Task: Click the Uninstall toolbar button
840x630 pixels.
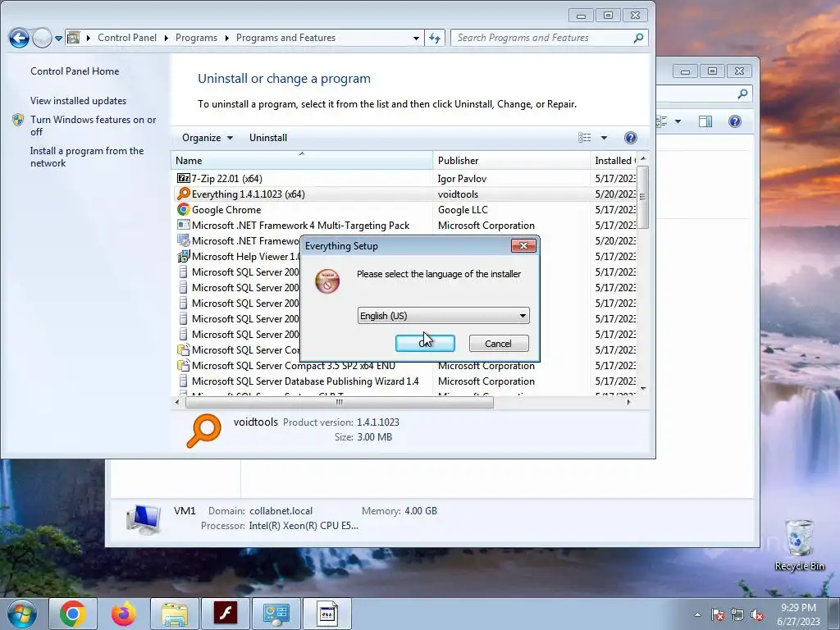Action: pyautogui.click(x=268, y=138)
